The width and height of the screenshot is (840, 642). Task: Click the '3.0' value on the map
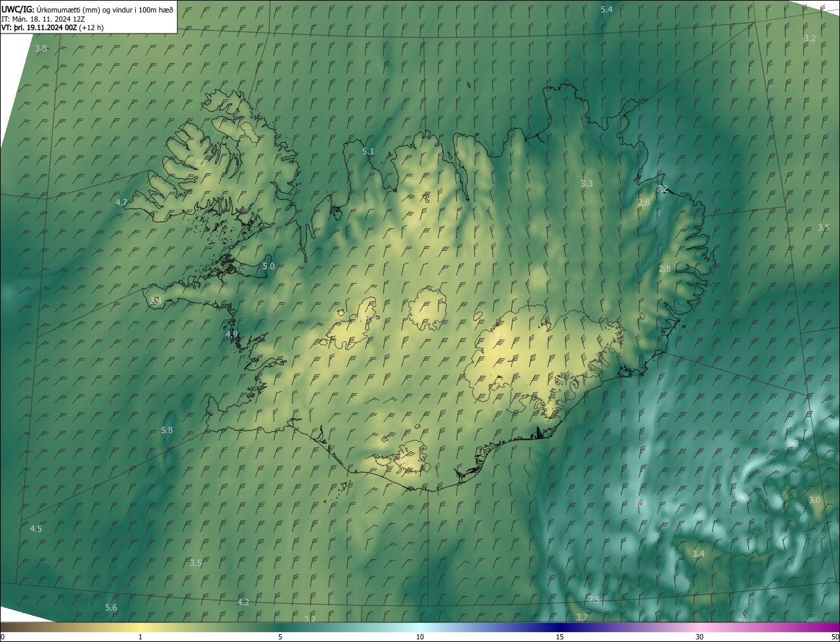[814, 500]
